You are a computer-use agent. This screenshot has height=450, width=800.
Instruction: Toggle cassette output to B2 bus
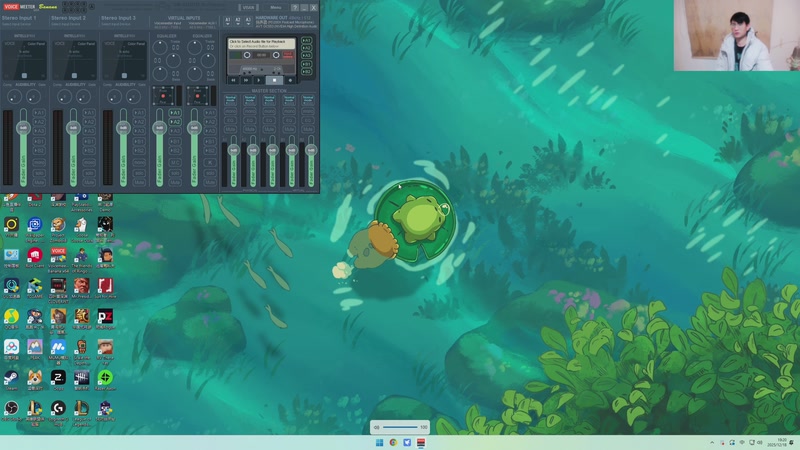click(x=307, y=72)
